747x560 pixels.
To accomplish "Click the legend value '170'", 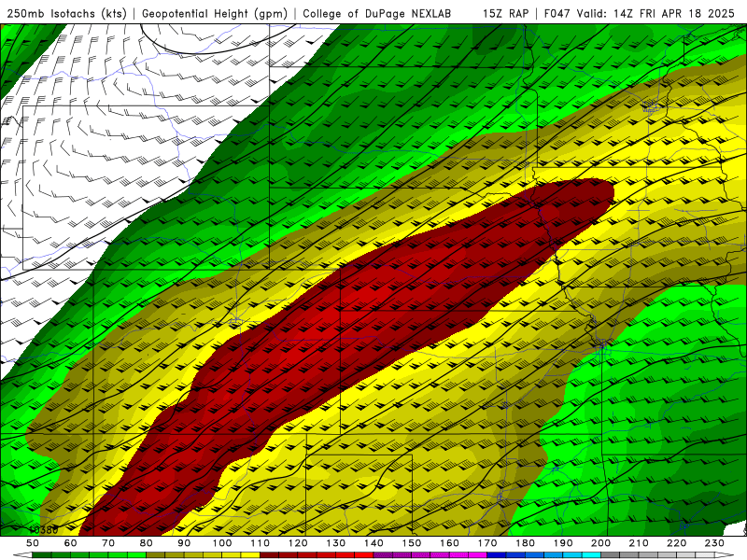I will coord(487,543).
